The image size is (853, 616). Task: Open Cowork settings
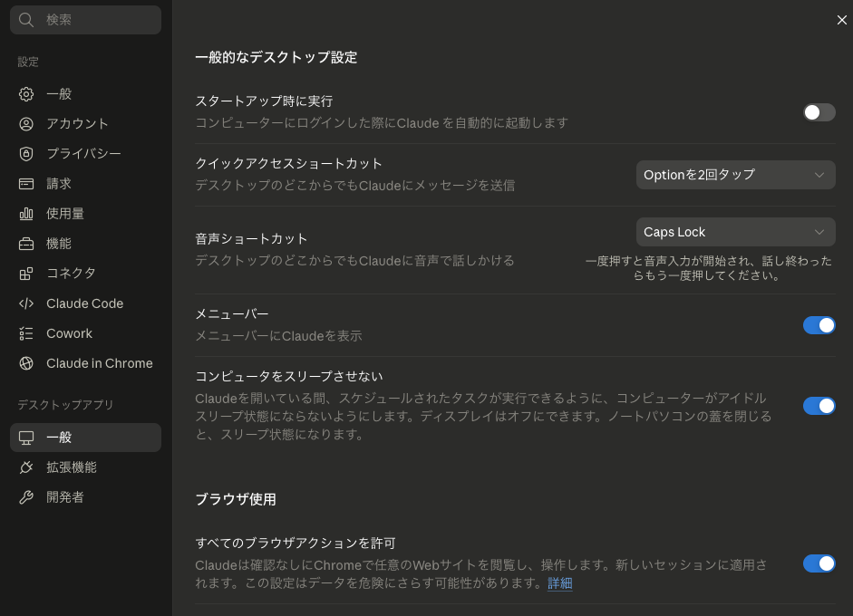click(x=85, y=333)
